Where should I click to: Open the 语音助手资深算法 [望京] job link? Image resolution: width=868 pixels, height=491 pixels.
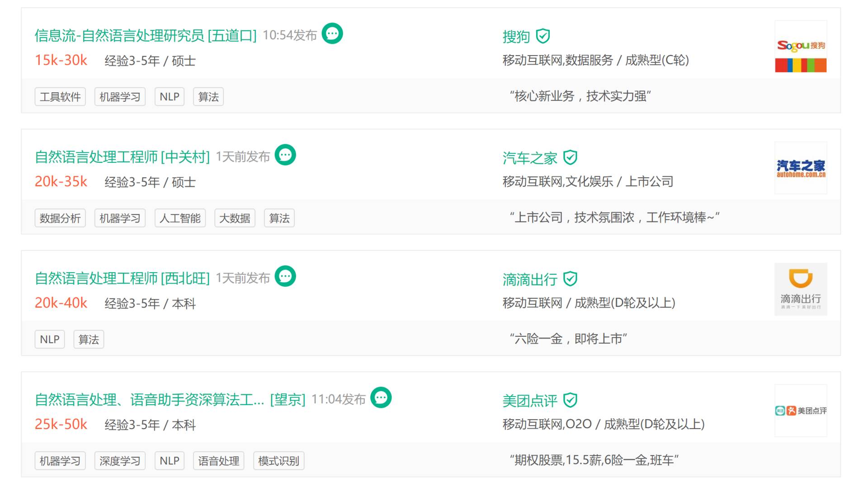170,400
